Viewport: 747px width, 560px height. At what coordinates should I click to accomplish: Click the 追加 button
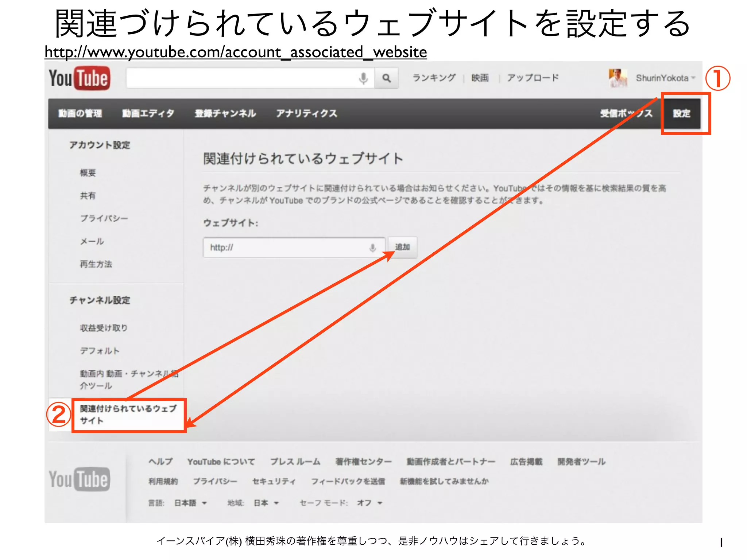402,247
